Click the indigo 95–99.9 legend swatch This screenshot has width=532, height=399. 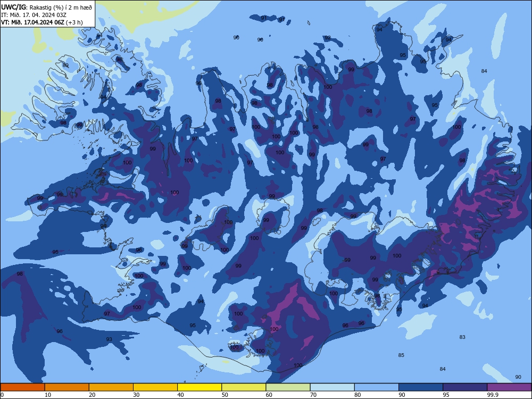(x=465, y=387)
